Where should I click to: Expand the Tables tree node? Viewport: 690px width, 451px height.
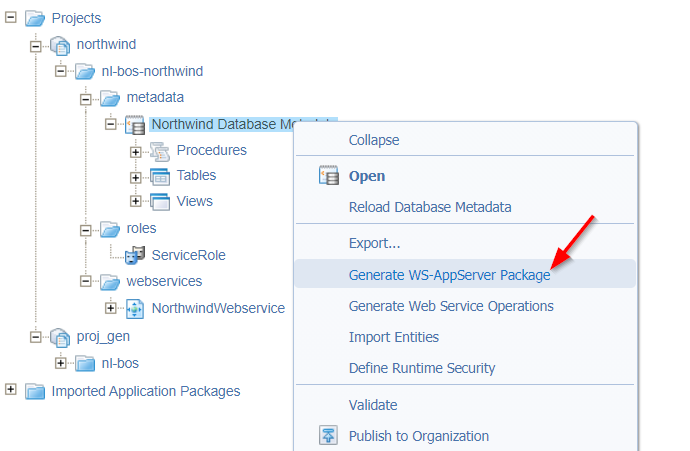click(x=136, y=176)
